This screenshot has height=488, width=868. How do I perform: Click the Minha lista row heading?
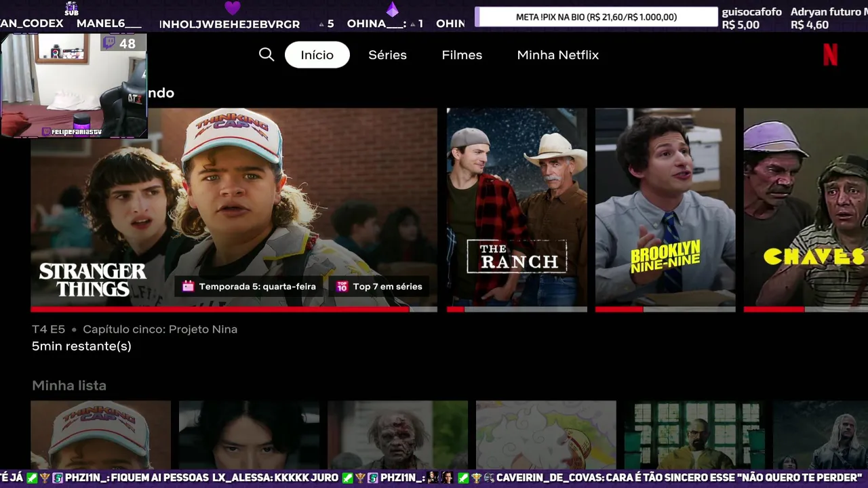tap(69, 385)
